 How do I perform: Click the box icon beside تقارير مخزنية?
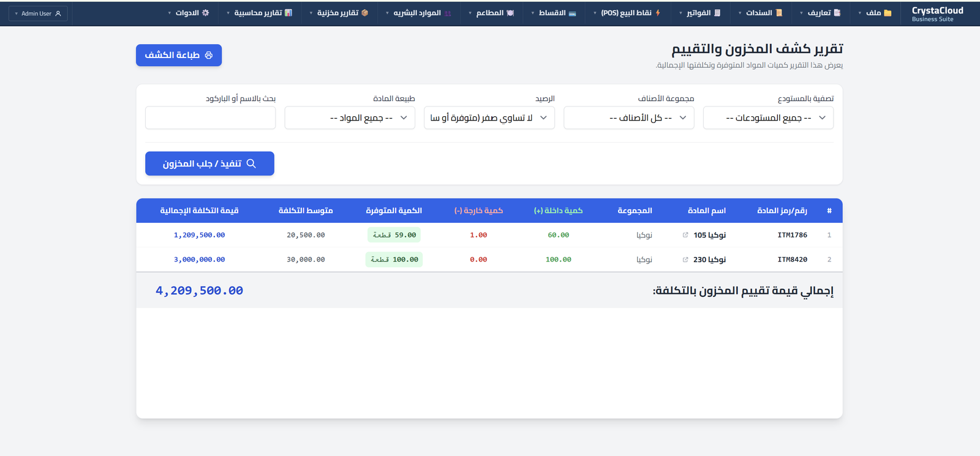[x=365, y=13]
